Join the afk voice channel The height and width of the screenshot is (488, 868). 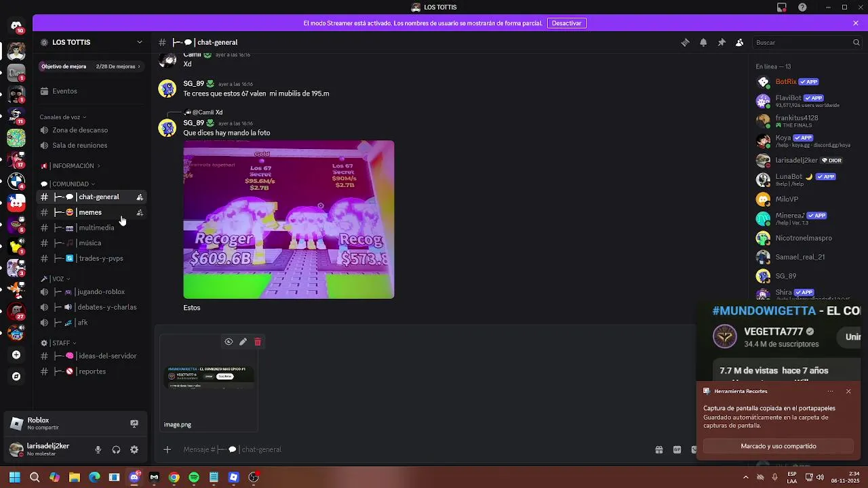(x=92, y=323)
